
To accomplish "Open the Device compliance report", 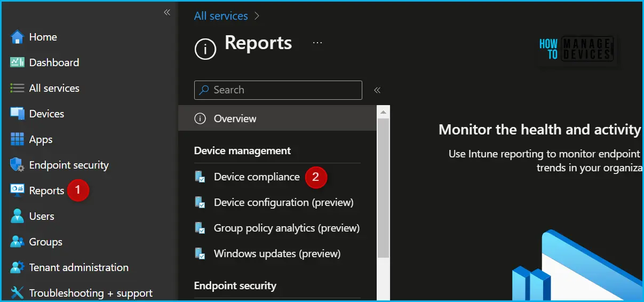I will click(x=257, y=177).
